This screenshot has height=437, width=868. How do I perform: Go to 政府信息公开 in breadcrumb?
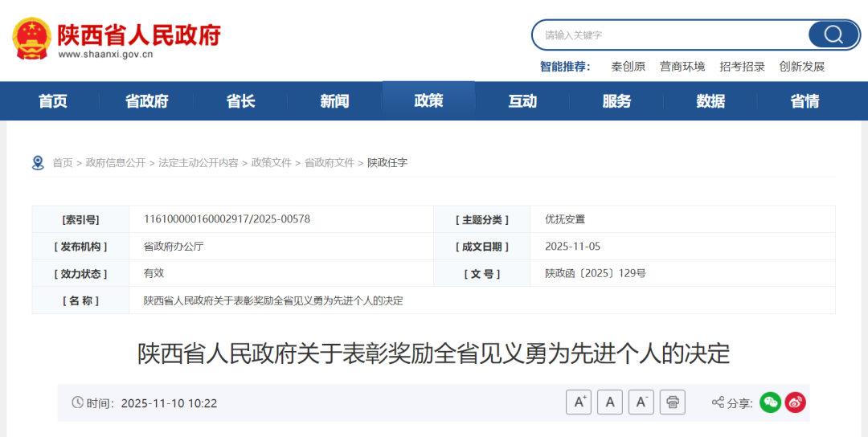coord(116,162)
